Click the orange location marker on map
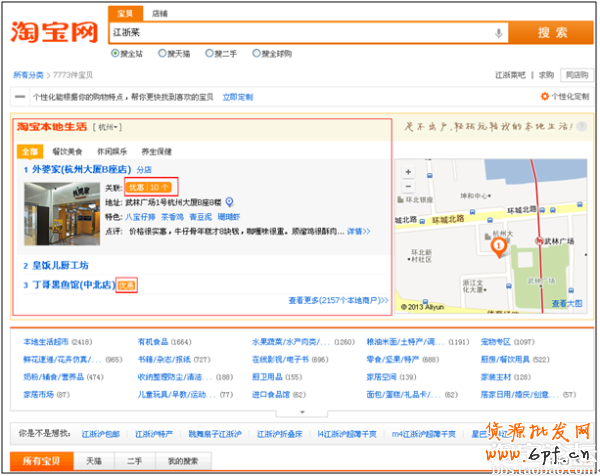Screen dimensions: 600x476 (x=499, y=246)
